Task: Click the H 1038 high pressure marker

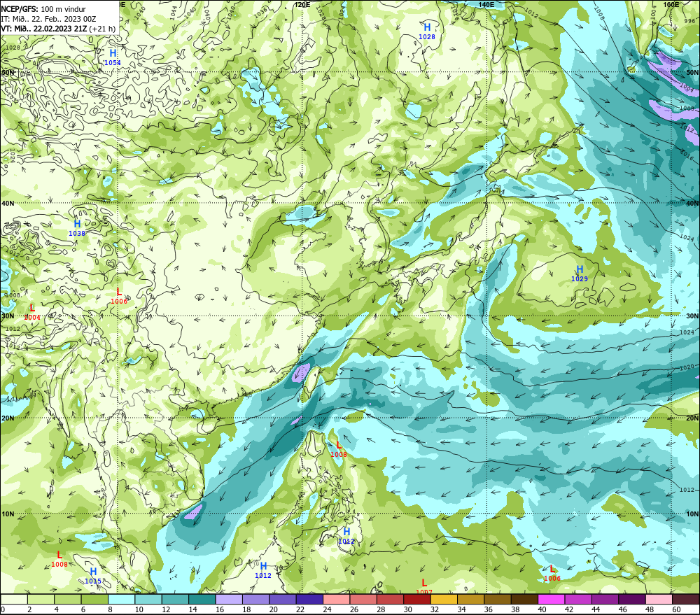Action: tap(77, 227)
